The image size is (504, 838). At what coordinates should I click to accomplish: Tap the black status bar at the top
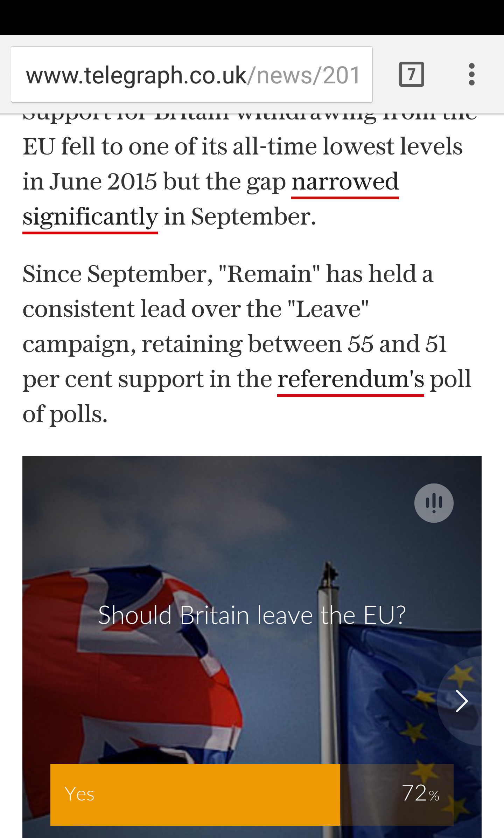coord(252,17)
